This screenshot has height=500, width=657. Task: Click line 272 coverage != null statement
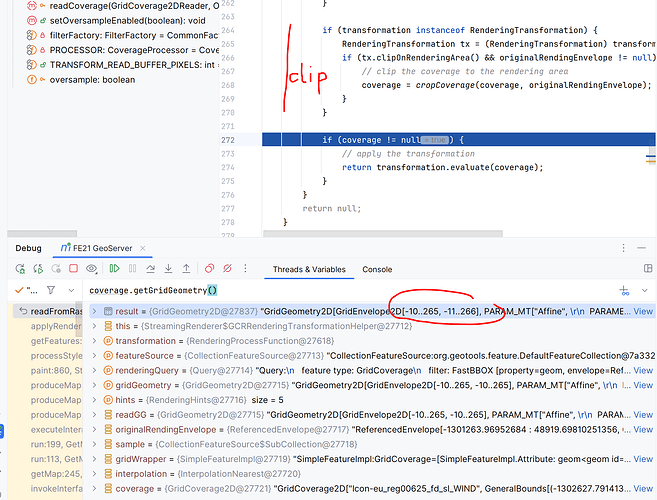[393, 140]
